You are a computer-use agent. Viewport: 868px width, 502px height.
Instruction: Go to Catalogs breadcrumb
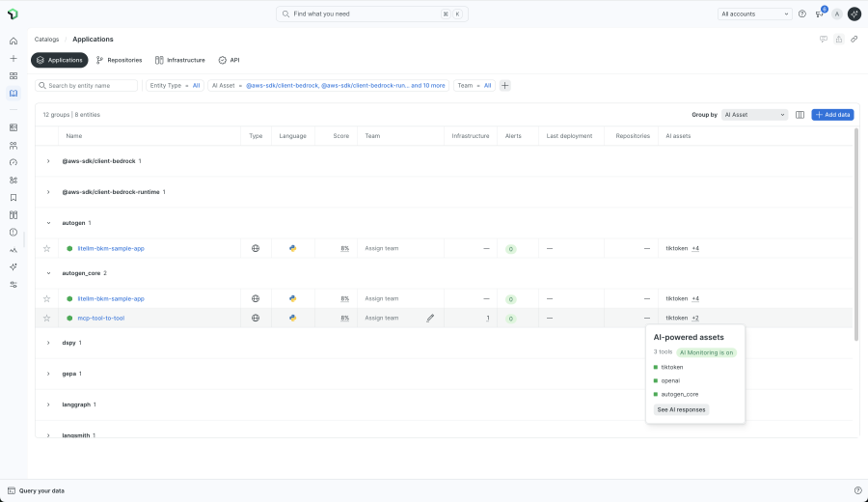46,40
